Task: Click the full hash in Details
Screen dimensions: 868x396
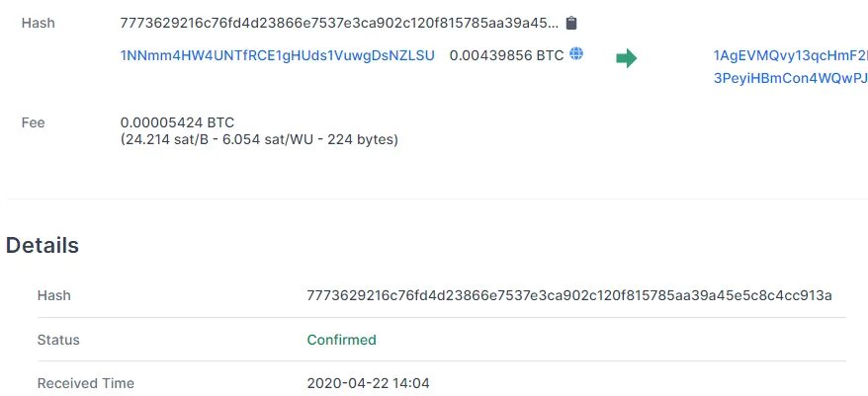Action: (569, 296)
